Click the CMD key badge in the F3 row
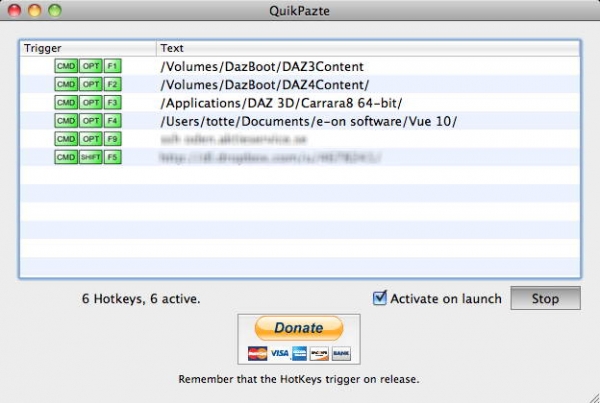Viewport: 600px width, 403px height. [66, 102]
